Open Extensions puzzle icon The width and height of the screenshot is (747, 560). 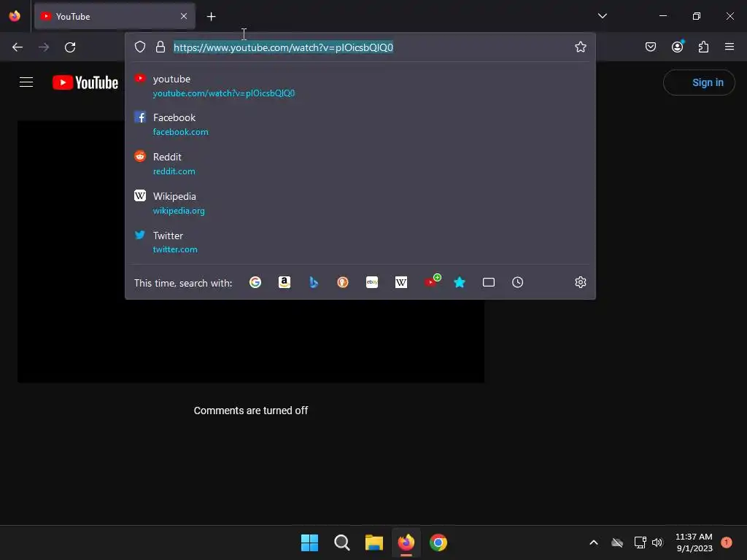tap(704, 47)
